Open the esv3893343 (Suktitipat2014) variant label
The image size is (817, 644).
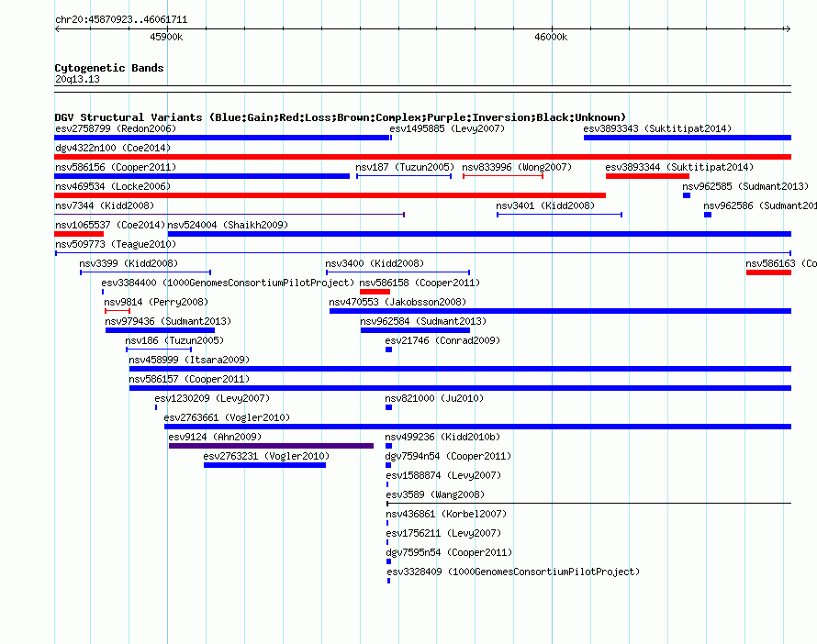pos(657,128)
